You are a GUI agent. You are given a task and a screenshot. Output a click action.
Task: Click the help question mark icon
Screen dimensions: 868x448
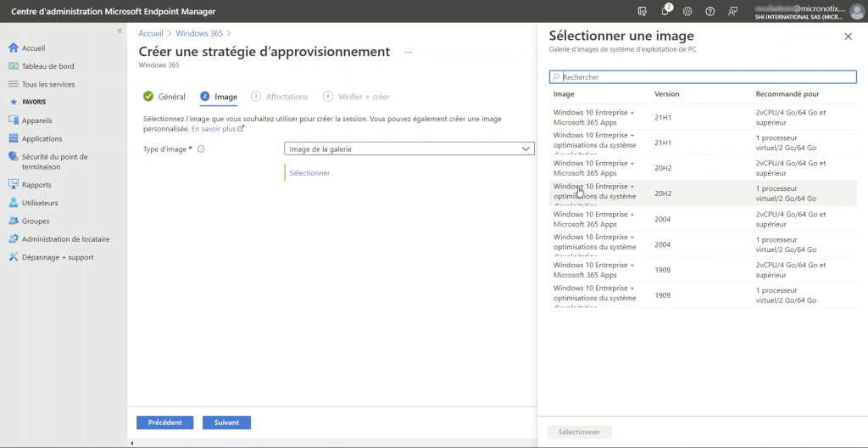pyautogui.click(x=710, y=11)
